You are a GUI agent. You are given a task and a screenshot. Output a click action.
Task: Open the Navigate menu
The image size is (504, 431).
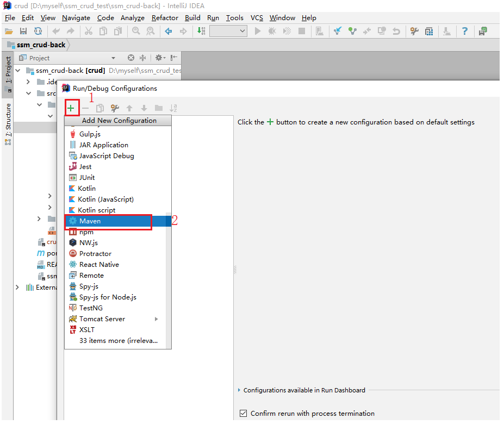pyautogui.click(x=76, y=18)
